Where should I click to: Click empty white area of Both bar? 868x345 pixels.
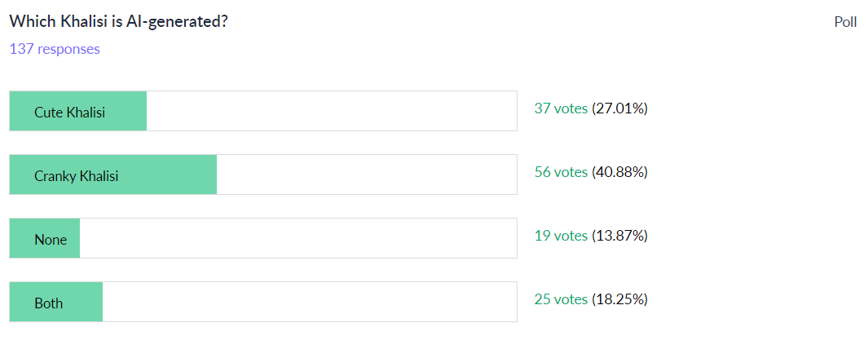pyautogui.click(x=310, y=302)
